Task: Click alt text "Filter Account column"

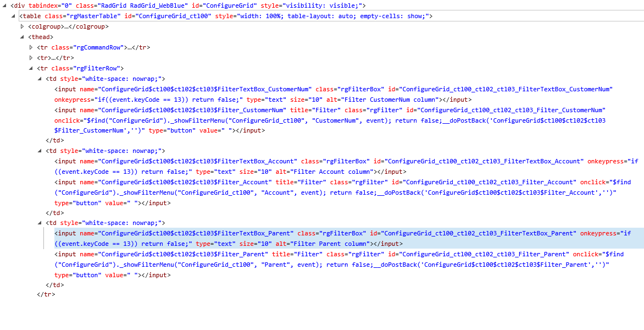Action: [x=332, y=172]
